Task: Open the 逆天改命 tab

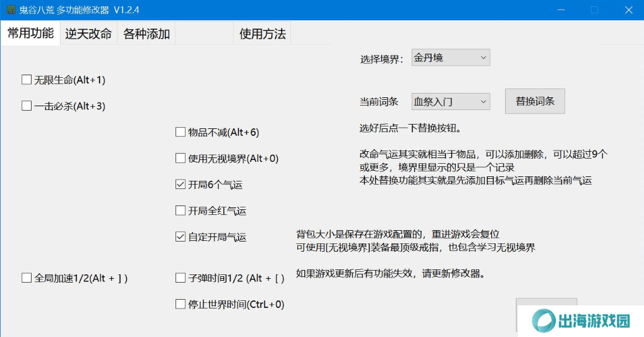Action: tap(88, 34)
